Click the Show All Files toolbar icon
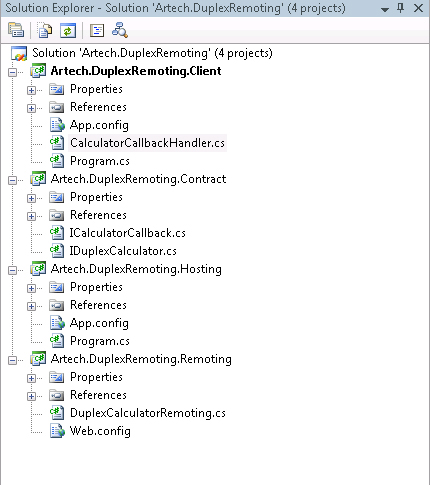 [x=44, y=31]
